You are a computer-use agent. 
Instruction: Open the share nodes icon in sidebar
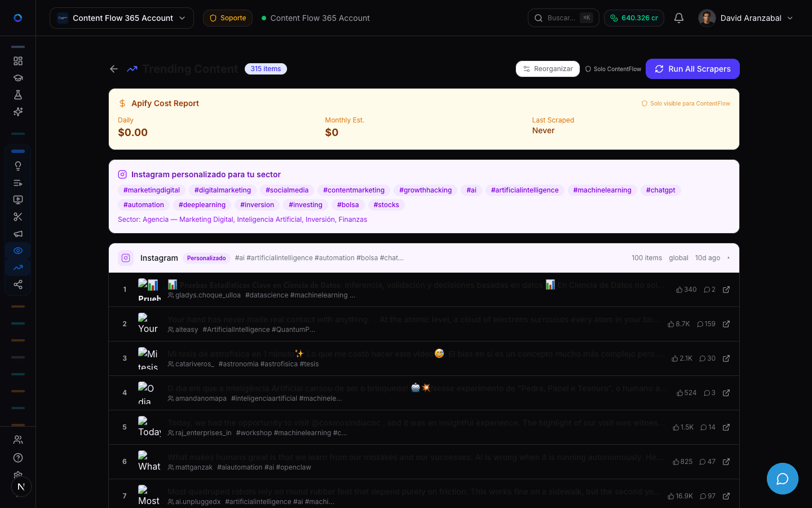[x=18, y=284]
